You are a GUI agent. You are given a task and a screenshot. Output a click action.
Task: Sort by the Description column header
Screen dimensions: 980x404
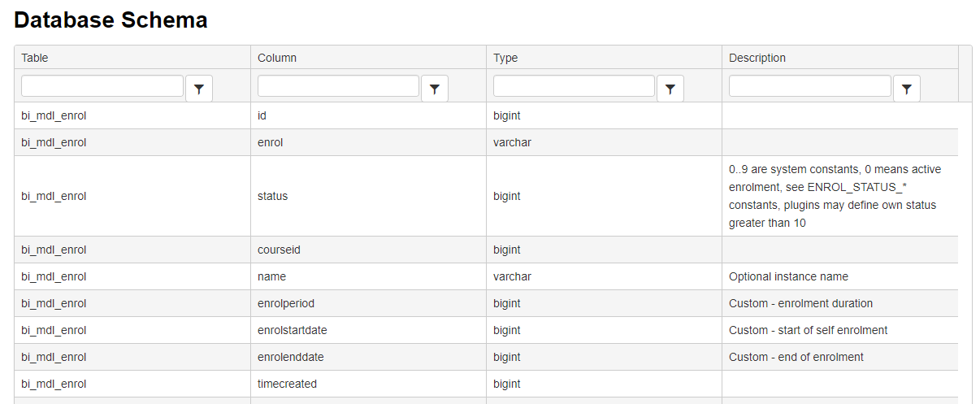[757, 58]
